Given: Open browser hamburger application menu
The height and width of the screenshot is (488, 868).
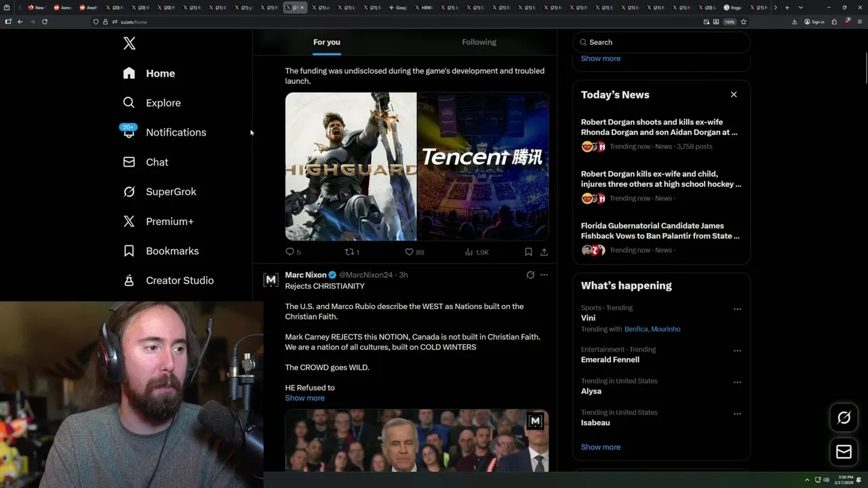Looking at the screenshot, I should (x=859, y=22).
